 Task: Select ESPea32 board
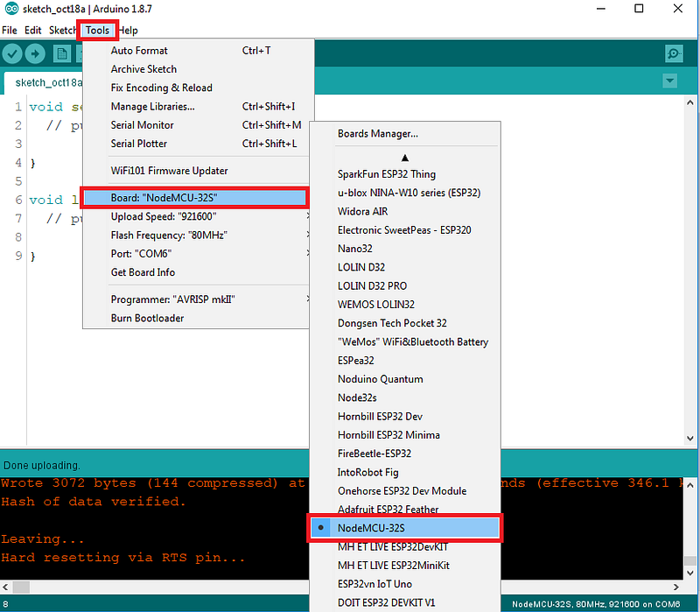click(x=405, y=361)
